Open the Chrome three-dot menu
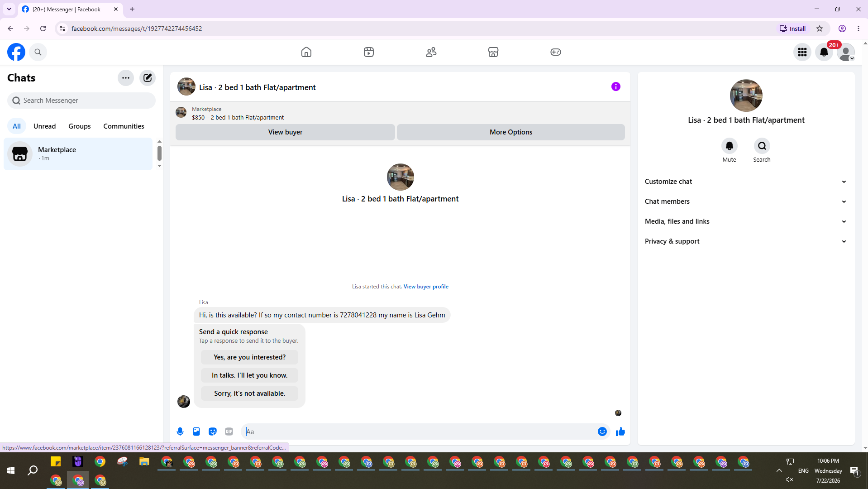 (x=858, y=29)
